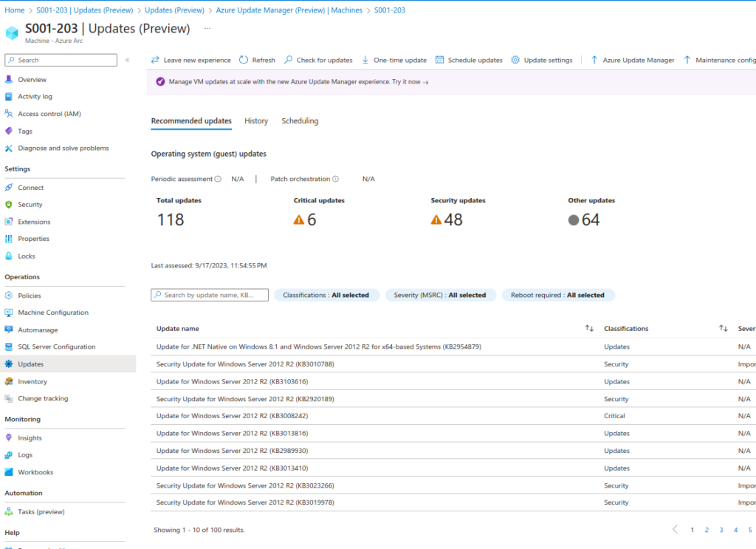Open Locks in sidebar

point(27,256)
